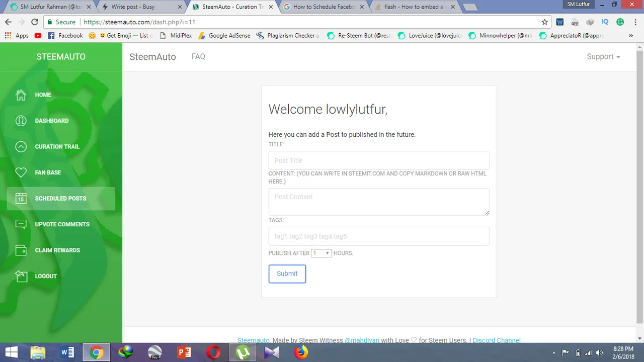644x362 pixels.
Task: Show more bookmarks overflow chevron
Action: pos(631,36)
